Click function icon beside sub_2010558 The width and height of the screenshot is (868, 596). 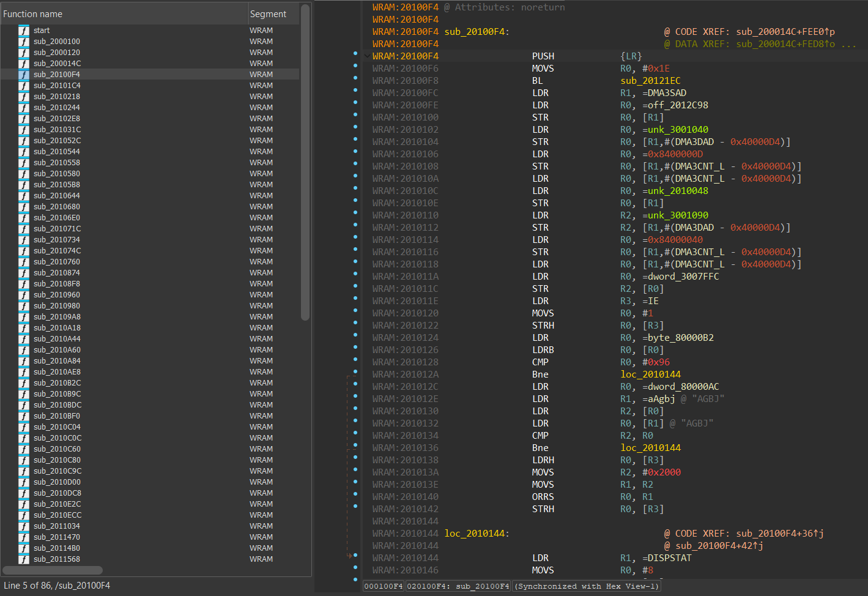(x=24, y=163)
